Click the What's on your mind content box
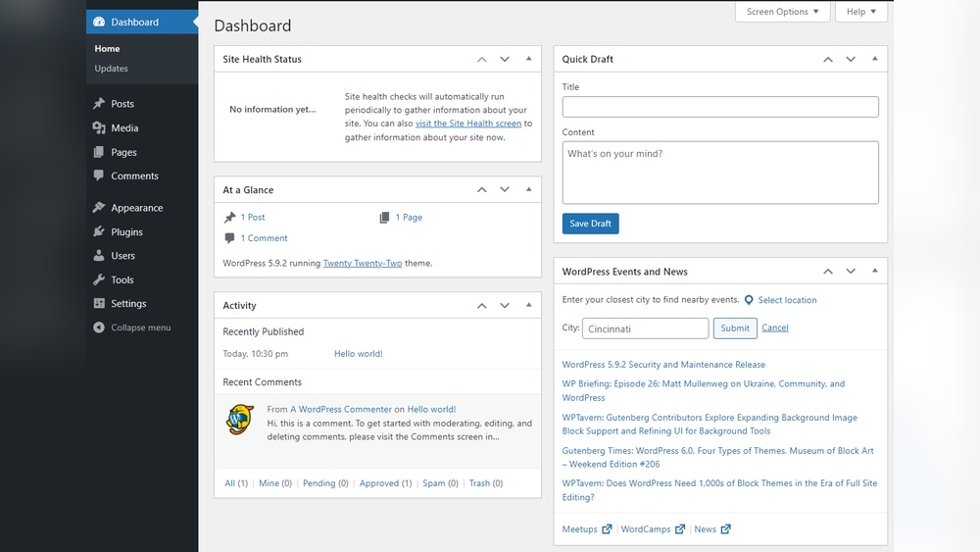The width and height of the screenshot is (980, 552). pos(720,173)
